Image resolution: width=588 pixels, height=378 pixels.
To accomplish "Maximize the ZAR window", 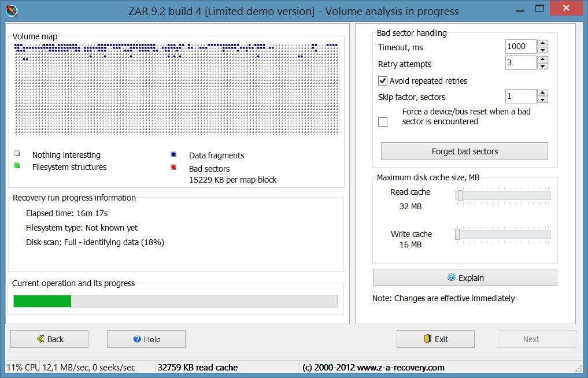I will click(x=539, y=9).
